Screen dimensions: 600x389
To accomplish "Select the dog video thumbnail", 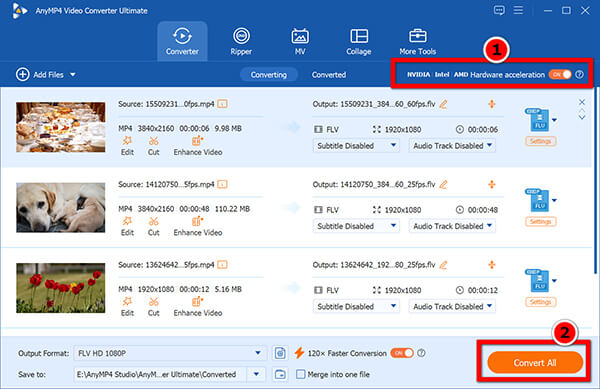I will 60,207.
